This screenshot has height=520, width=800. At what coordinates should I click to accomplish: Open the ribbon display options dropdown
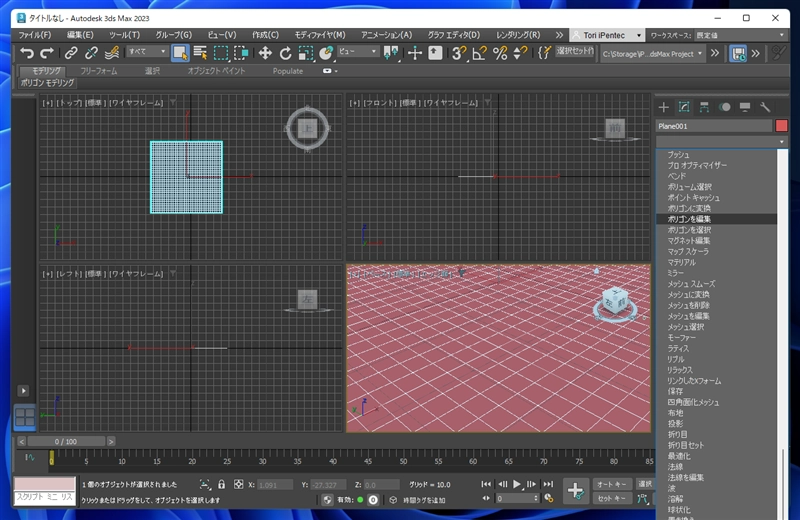click(x=330, y=71)
